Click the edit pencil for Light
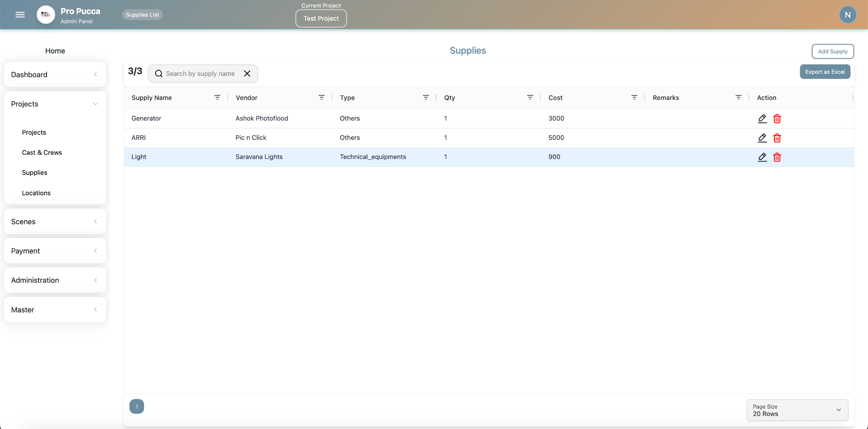Image resolution: width=868 pixels, height=429 pixels. coord(762,157)
